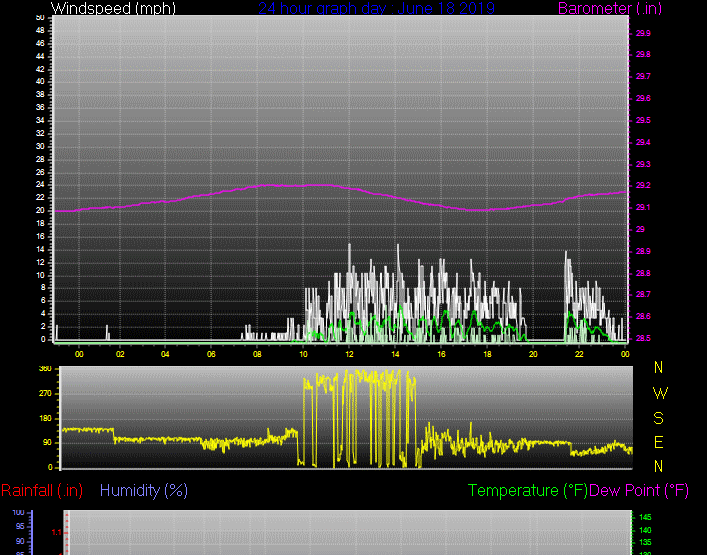
Task: Click hour label 14 on time axis
Action: point(395,354)
